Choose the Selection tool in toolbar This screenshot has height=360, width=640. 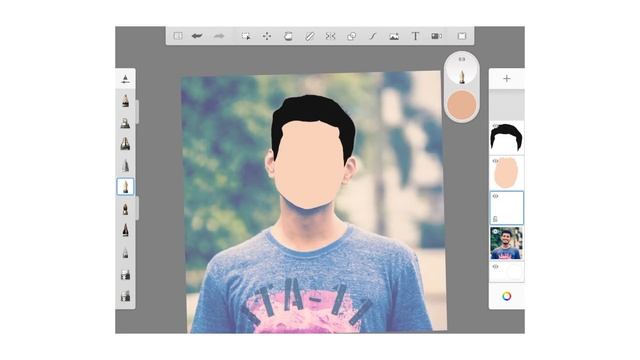coord(246,36)
